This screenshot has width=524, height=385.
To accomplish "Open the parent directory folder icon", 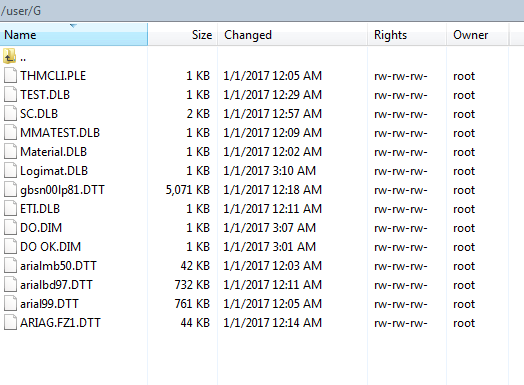I will click(10, 56).
